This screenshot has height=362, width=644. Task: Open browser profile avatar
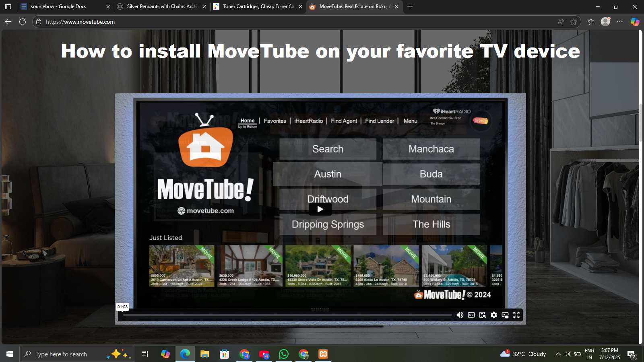tap(605, 22)
